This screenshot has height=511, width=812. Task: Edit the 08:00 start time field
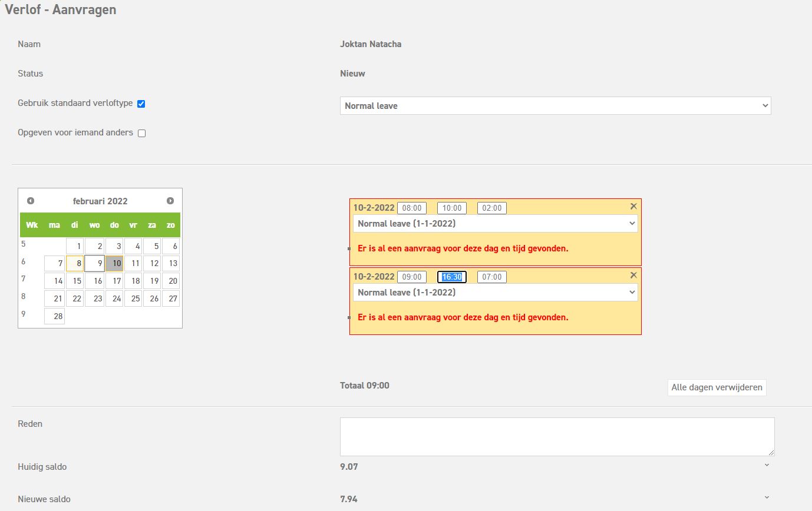[x=412, y=208]
